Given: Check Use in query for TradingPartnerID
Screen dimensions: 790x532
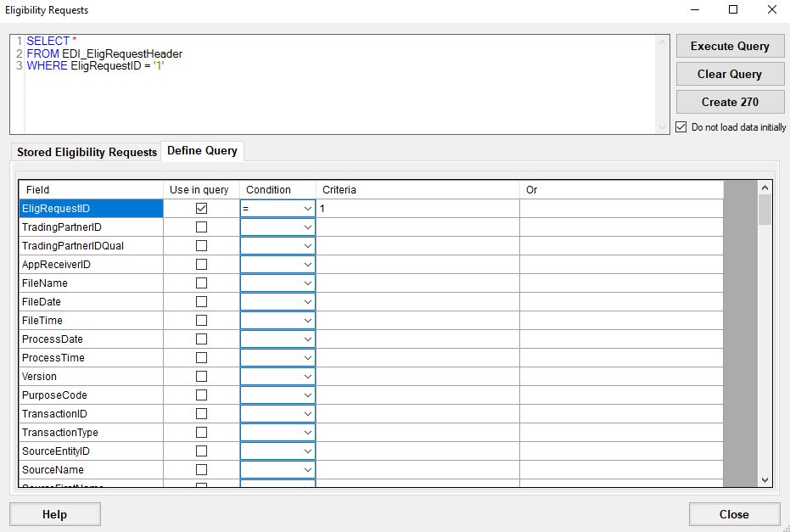Looking at the screenshot, I should pos(202,227).
